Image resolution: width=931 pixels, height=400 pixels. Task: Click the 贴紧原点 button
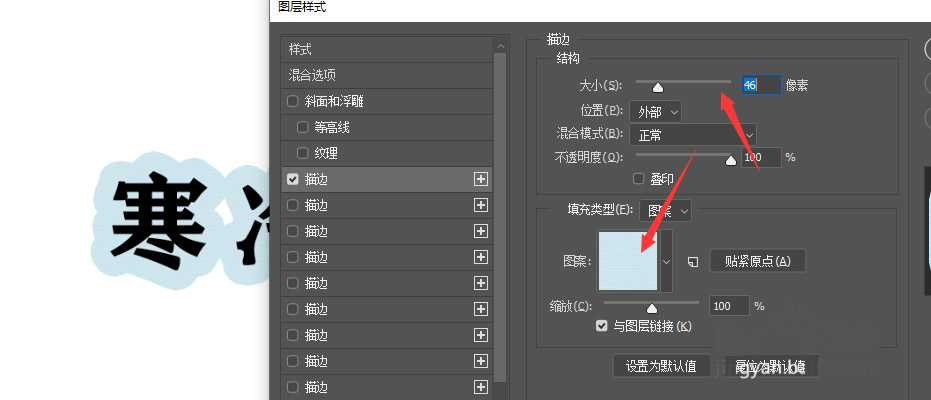coord(757,261)
